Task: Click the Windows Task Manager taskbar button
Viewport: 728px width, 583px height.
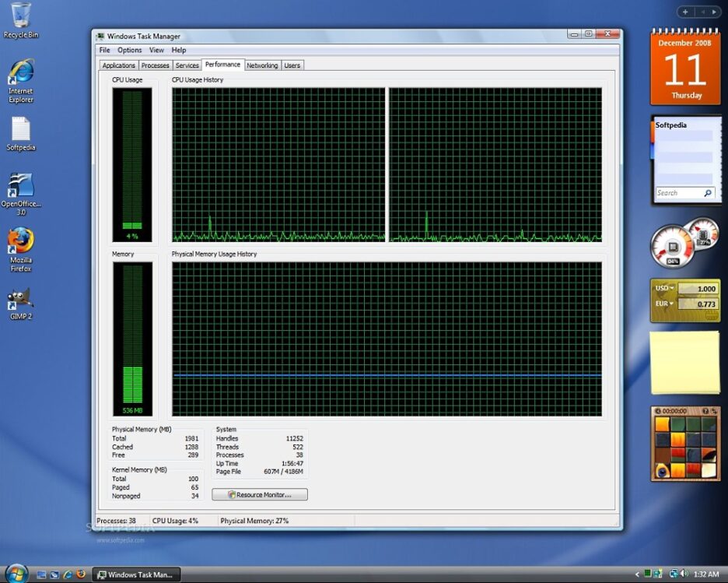Action: [137, 574]
